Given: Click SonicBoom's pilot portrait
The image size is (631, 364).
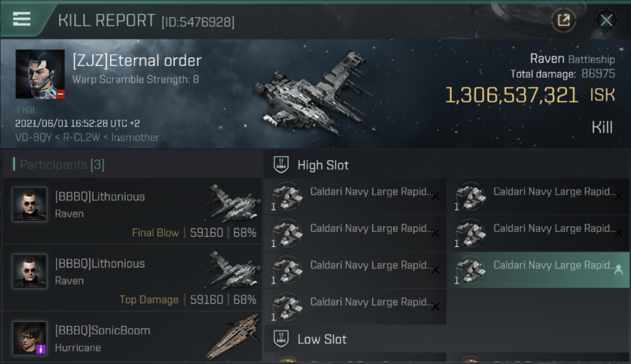Looking at the screenshot, I should [30, 338].
